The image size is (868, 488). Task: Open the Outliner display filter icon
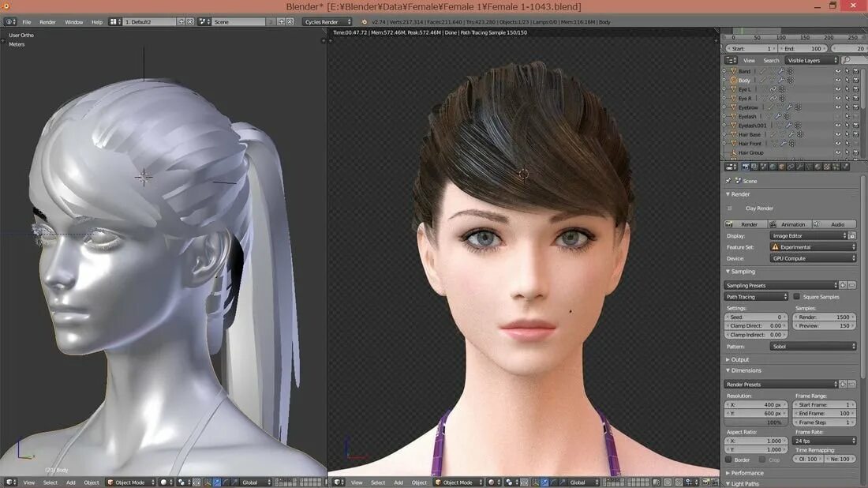click(731, 60)
